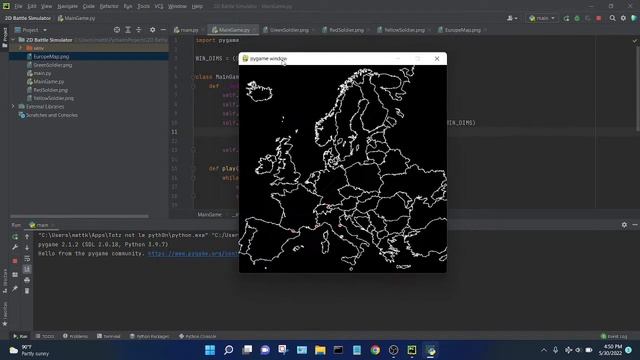Viewport: 640px width, 360px height.
Task: Collapse all in Project panel
Action: (x=139, y=30)
